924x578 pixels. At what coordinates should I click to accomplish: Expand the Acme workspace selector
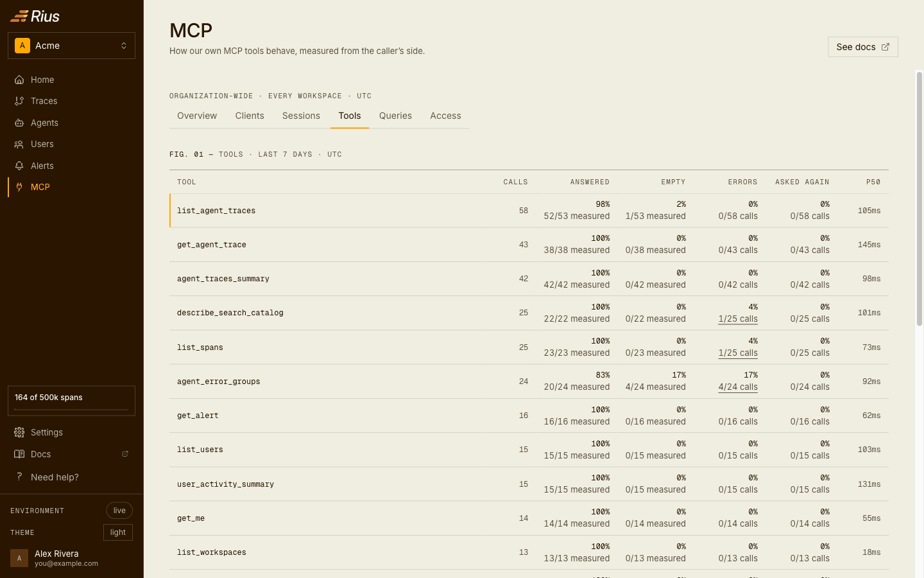pos(71,46)
